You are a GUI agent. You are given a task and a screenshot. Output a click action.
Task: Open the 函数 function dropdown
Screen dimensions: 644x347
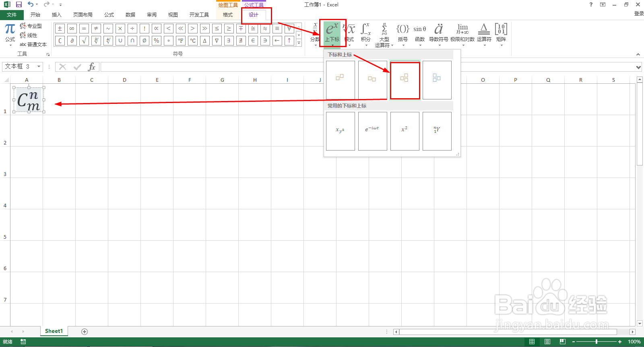point(420,35)
